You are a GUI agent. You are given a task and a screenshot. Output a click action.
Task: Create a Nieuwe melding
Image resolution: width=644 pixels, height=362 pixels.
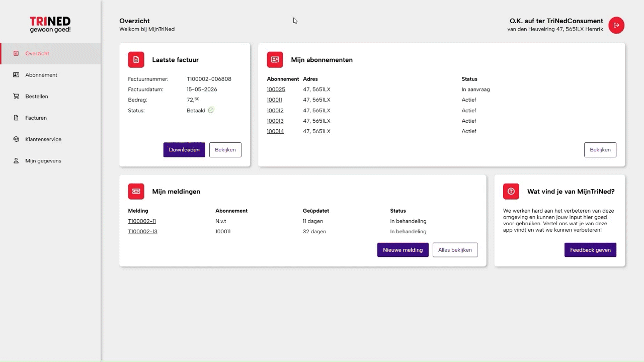coord(403,250)
